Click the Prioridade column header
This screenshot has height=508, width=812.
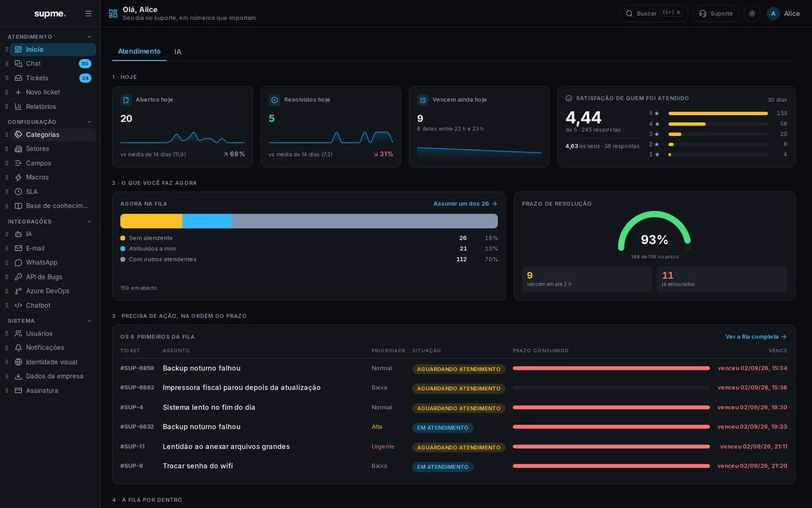click(388, 351)
